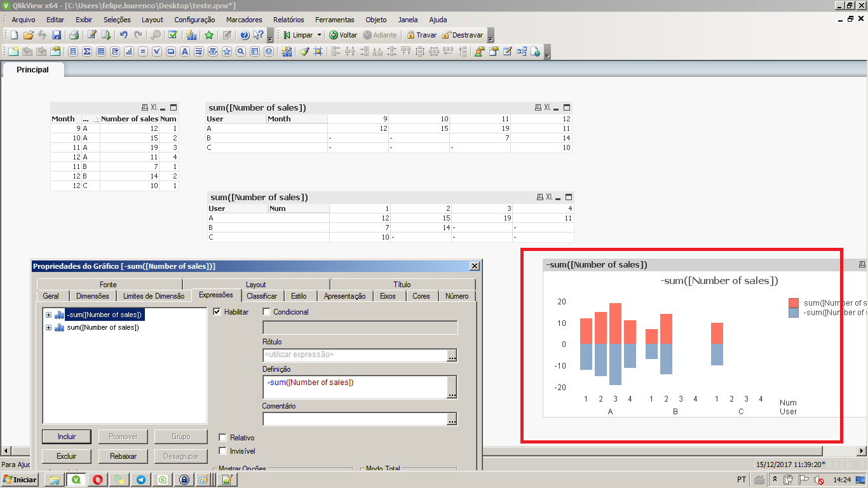Viewport: 868px width, 488px height.
Task: Click Destravar to unlock selections
Action: coord(463,35)
